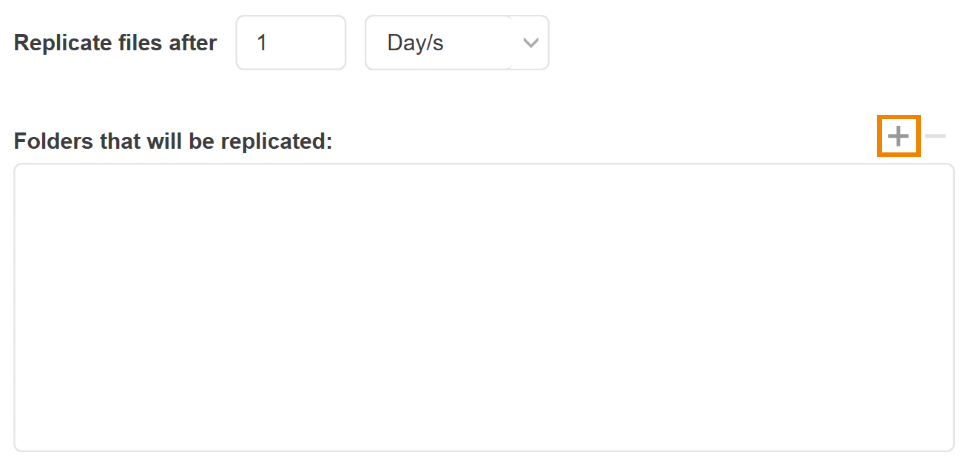Select the folder list box below the heading

click(x=484, y=308)
